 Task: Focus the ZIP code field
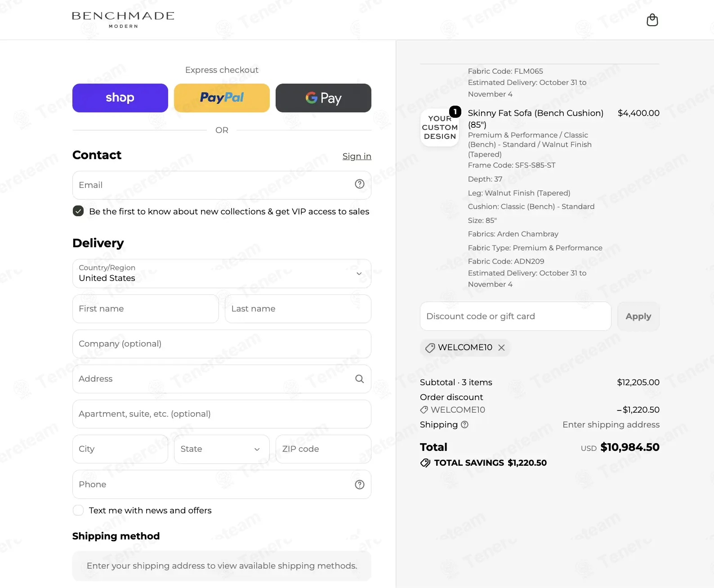(323, 449)
